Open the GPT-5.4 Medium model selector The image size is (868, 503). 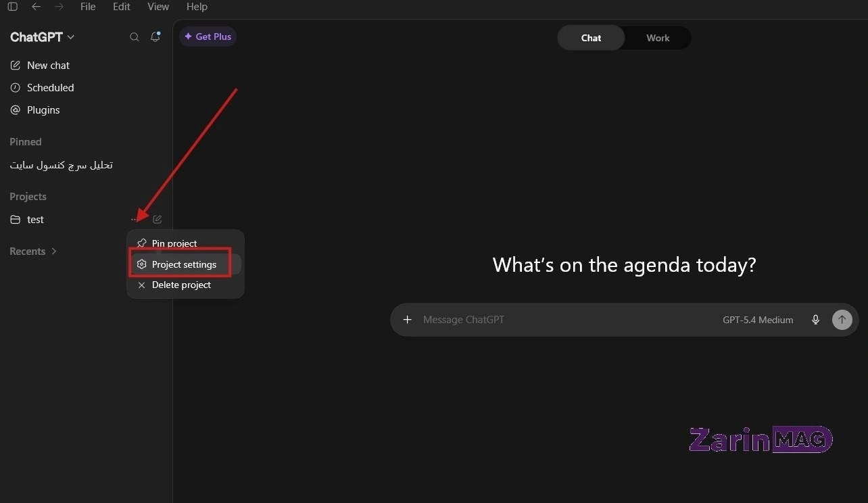tap(758, 320)
